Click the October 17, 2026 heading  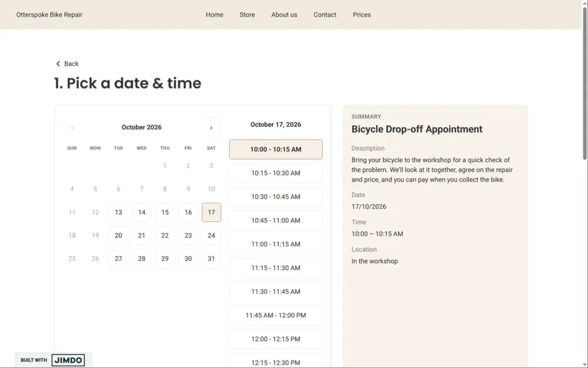(x=276, y=125)
